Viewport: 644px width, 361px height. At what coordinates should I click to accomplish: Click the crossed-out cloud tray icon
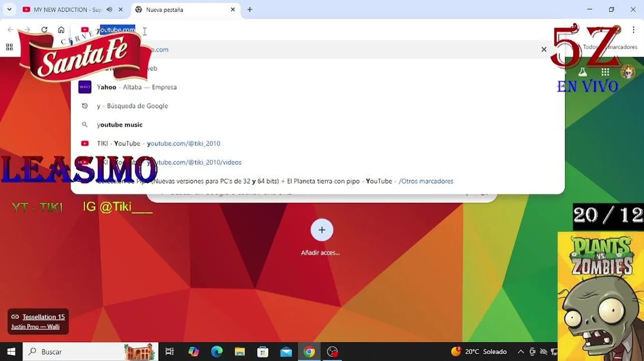543,351
